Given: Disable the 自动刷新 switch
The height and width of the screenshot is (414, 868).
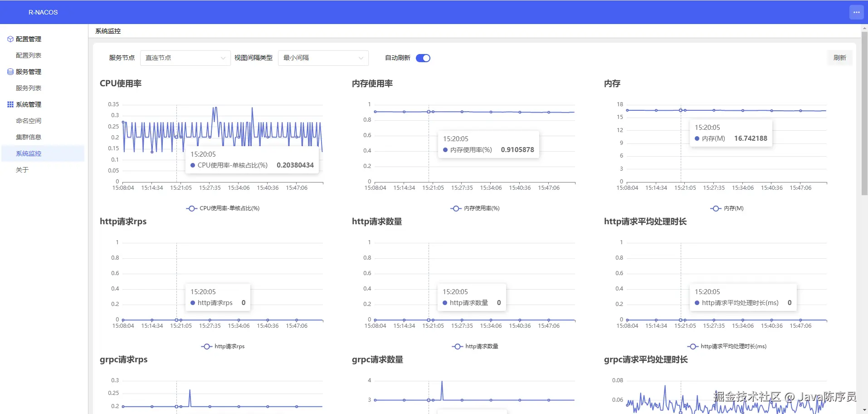Looking at the screenshot, I should pos(423,58).
